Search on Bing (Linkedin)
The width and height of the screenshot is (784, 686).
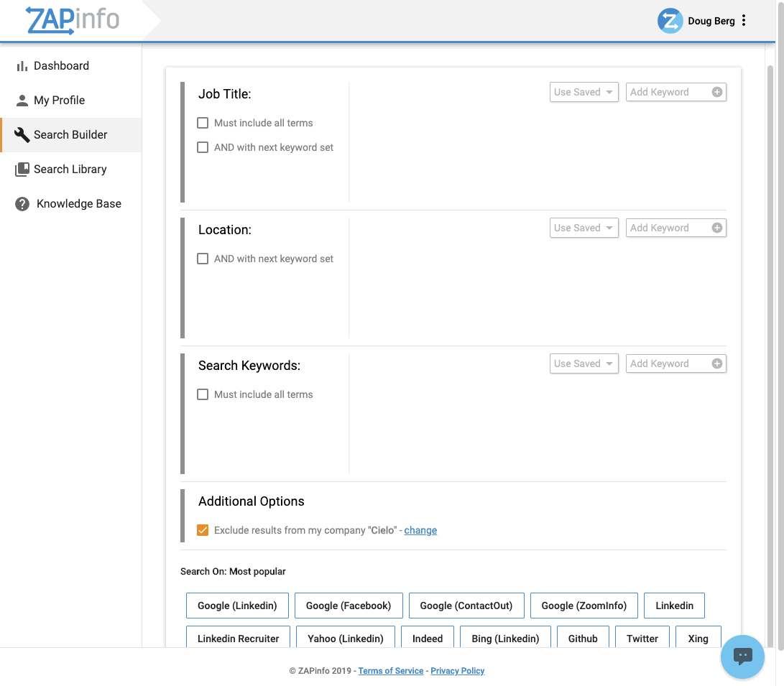(x=505, y=638)
